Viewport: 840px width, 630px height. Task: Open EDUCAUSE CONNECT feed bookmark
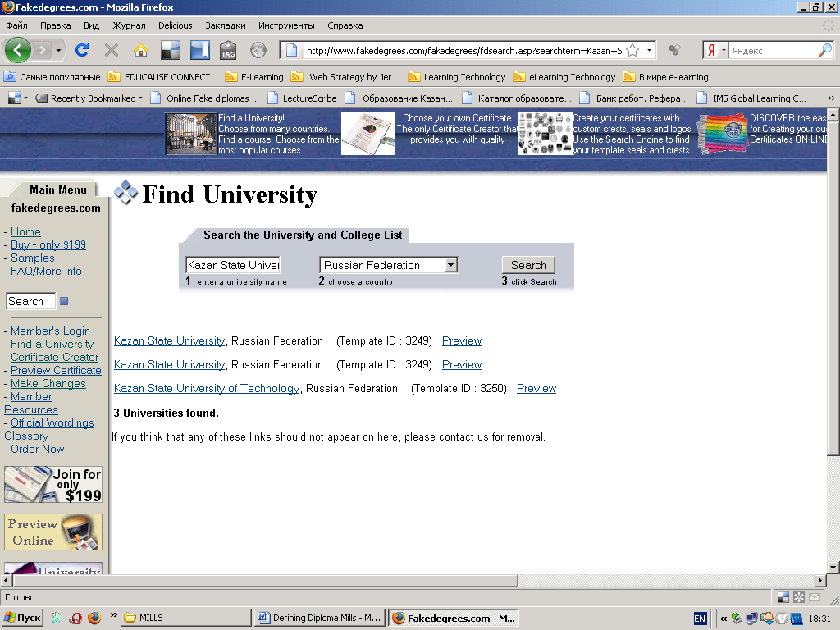pos(163,77)
